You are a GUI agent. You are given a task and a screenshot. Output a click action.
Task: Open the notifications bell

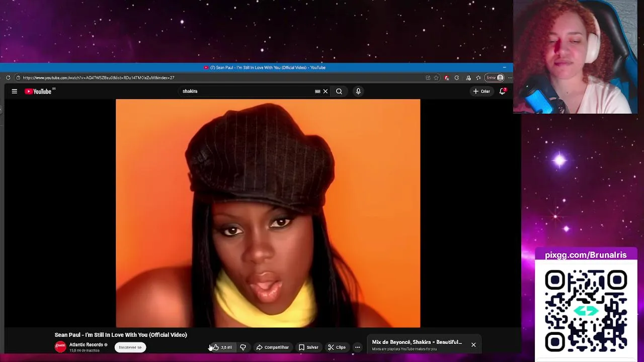502,91
